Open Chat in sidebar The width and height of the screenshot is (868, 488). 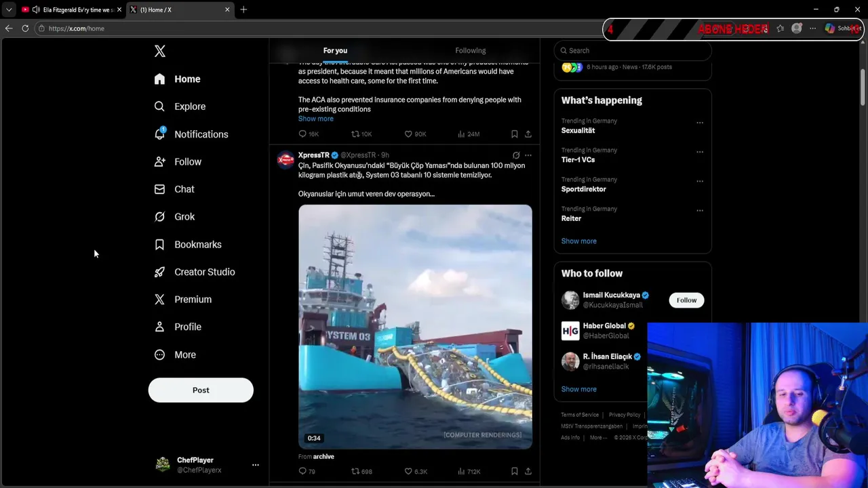click(174, 189)
